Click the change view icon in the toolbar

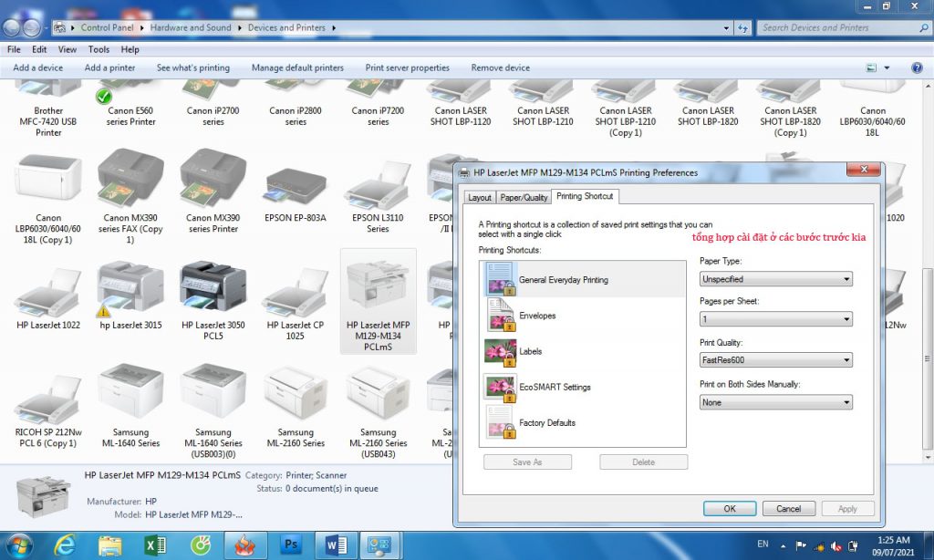click(x=871, y=67)
